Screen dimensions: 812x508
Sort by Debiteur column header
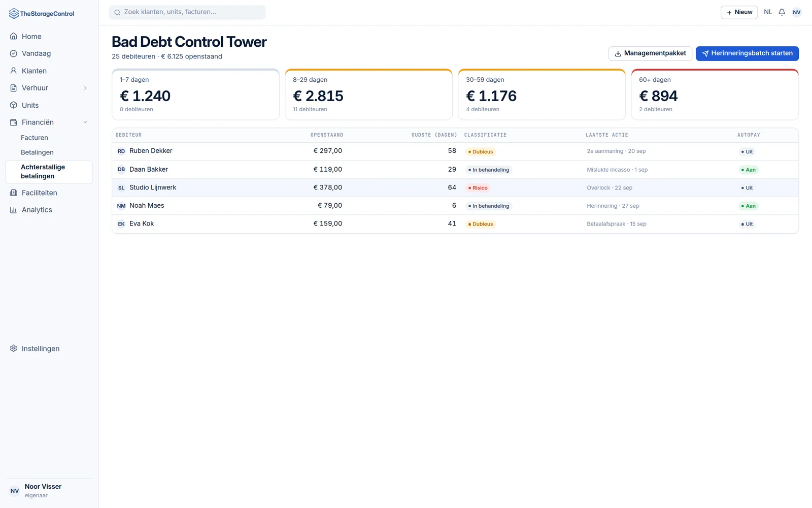(x=128, y=135)
